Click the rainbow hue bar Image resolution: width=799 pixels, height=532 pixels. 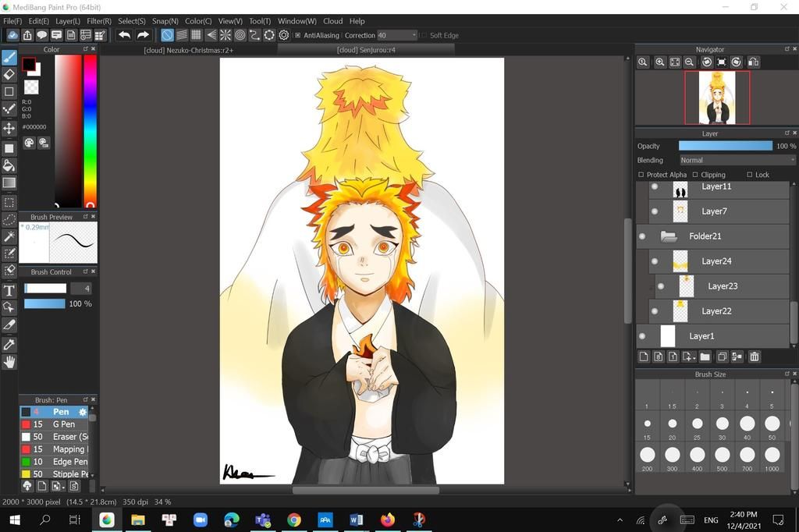point(91,130)
